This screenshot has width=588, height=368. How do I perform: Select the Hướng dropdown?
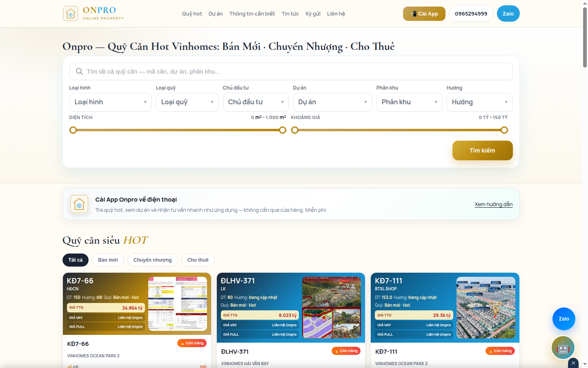[480, 102]
